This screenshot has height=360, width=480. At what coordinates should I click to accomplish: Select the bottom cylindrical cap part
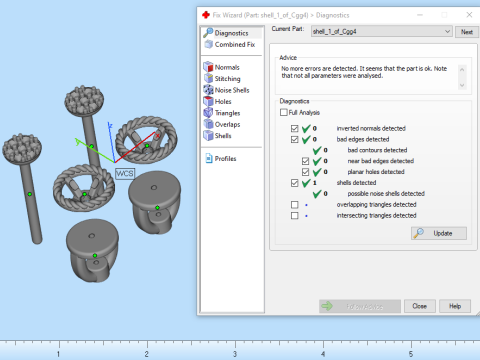pyautogui.click(x=92, y=250)
